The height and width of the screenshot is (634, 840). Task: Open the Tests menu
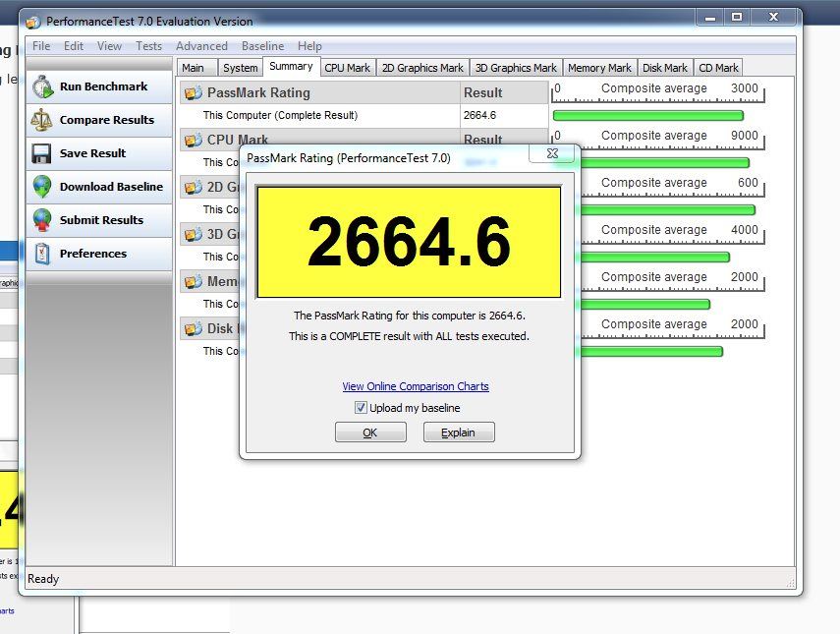pyautogui.click(x=149, y=46)
